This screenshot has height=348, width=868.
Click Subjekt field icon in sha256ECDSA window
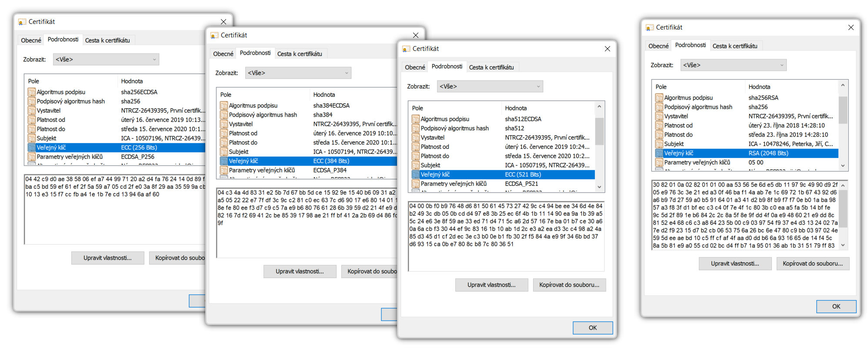pos(31,138)
